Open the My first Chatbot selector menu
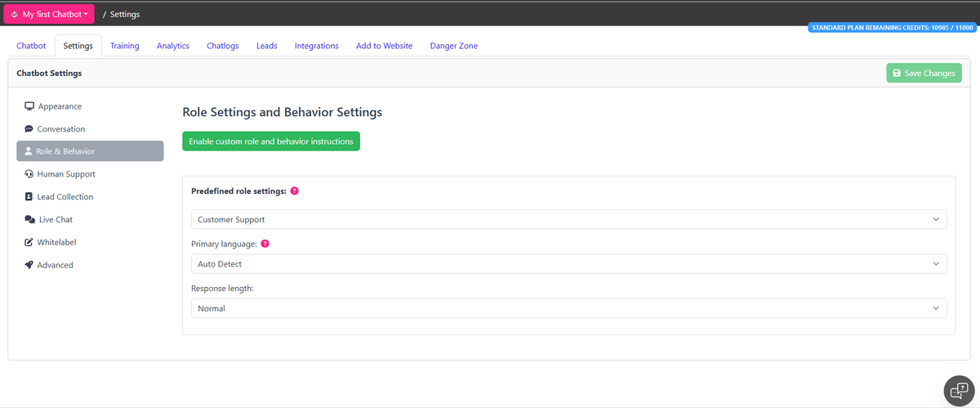 click(x=49, y=14)
